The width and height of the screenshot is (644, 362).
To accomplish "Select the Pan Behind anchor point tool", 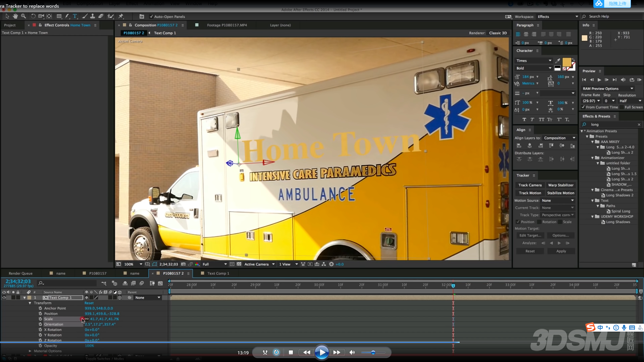I will coord(49,16).
